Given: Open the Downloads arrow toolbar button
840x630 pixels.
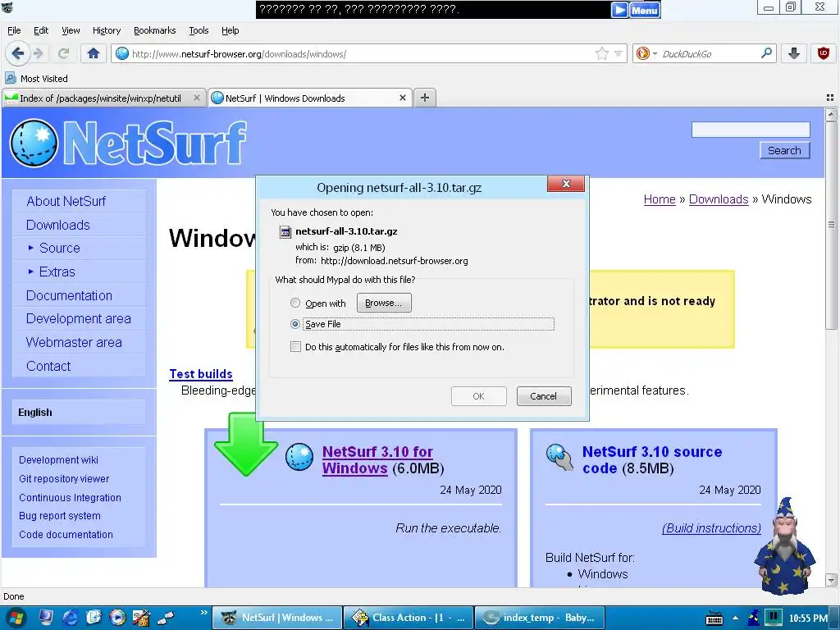Looking at the screenshot, I should 794,53.
